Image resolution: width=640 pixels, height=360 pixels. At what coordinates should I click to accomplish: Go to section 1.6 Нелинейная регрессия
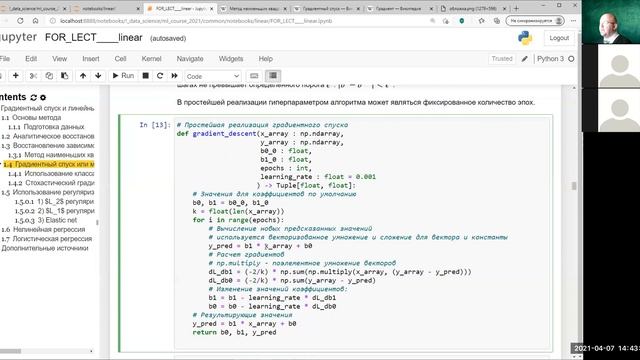coord(43,229)
